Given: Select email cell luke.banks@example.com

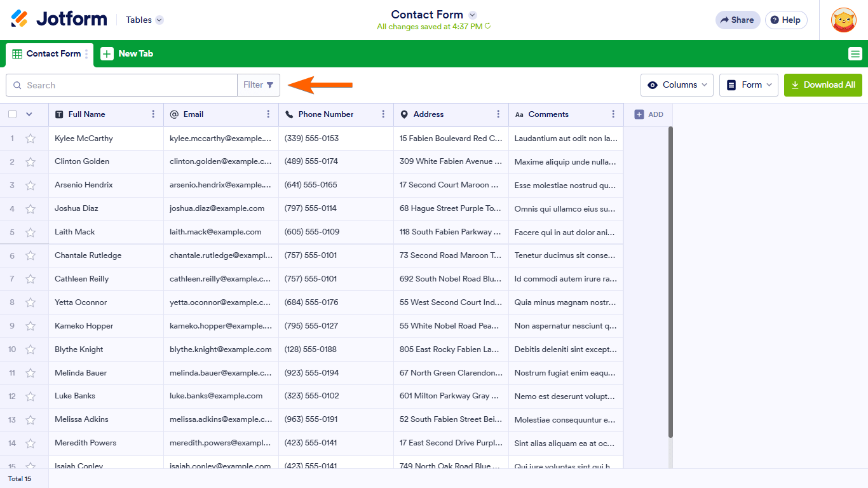Looking at the screenshot, I should [x=221, y=396].
